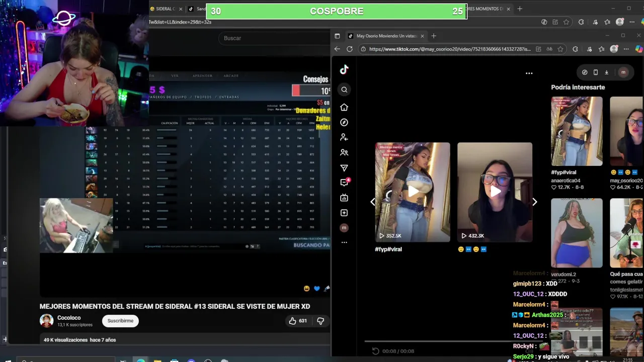Bookmark the TikTok page with star icon

561,49
